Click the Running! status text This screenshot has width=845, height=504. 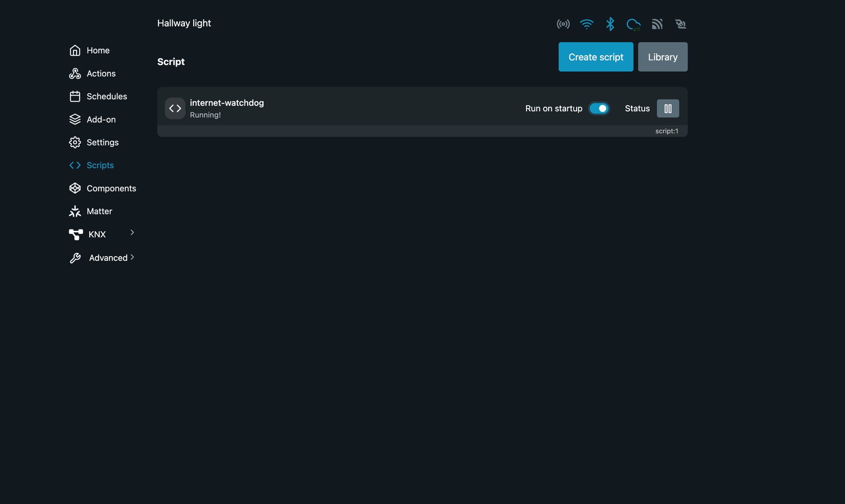click(x=205, y=115)
